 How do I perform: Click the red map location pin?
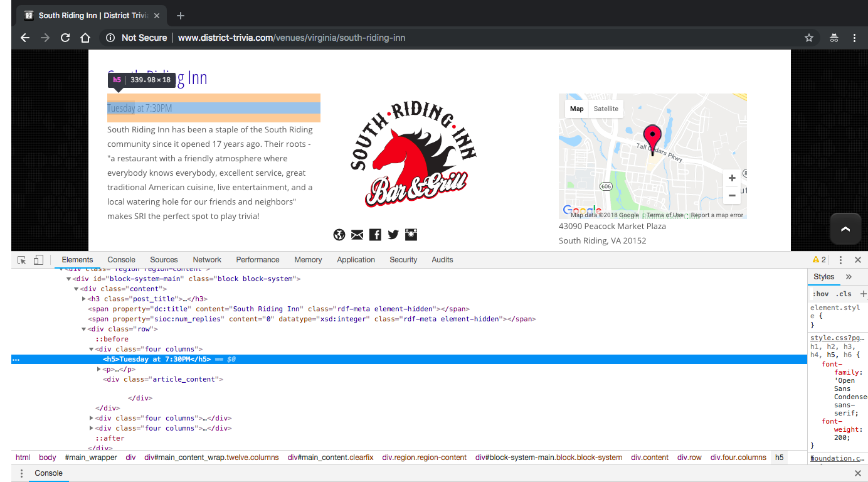(x=652, y=139)
